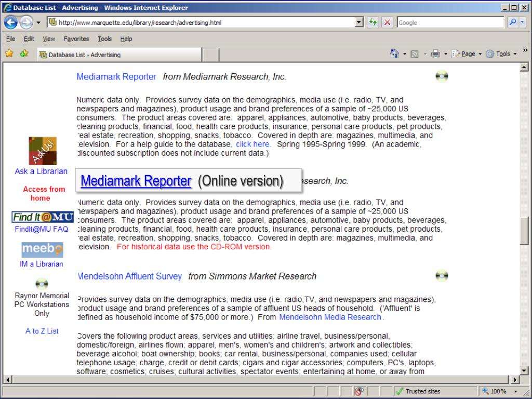Click the AskUs! logo image
The width and height of the screenshot is (532, 399).
point(43,151)
